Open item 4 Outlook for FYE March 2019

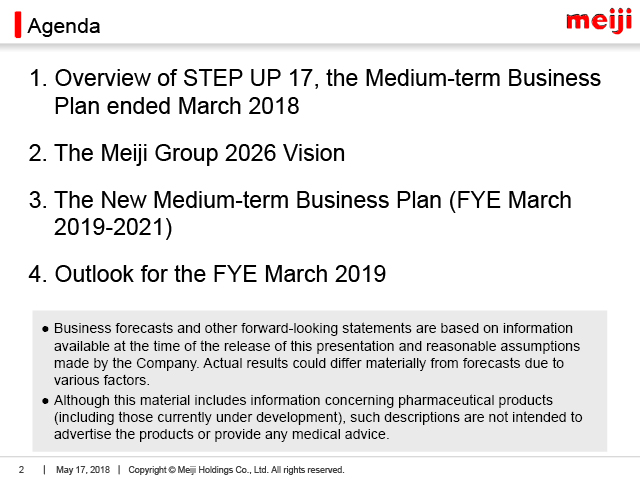tap(207, 274)
